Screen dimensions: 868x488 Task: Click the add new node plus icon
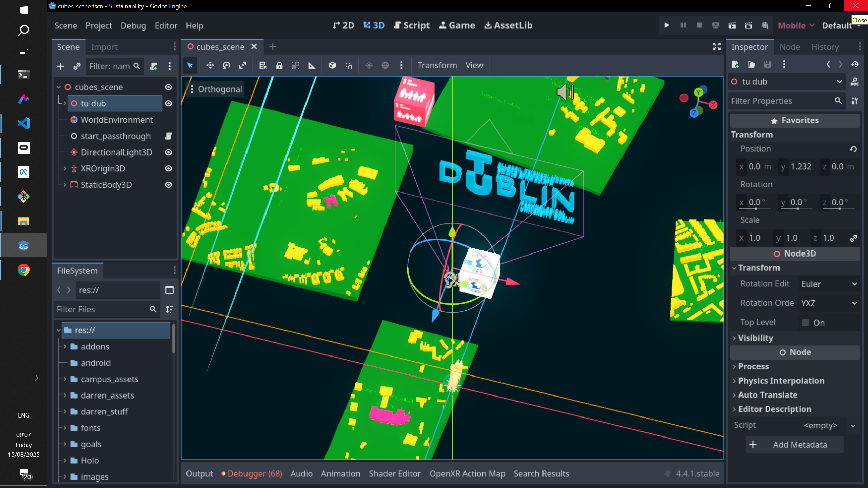pyautogui.click(x=61, y=66)
